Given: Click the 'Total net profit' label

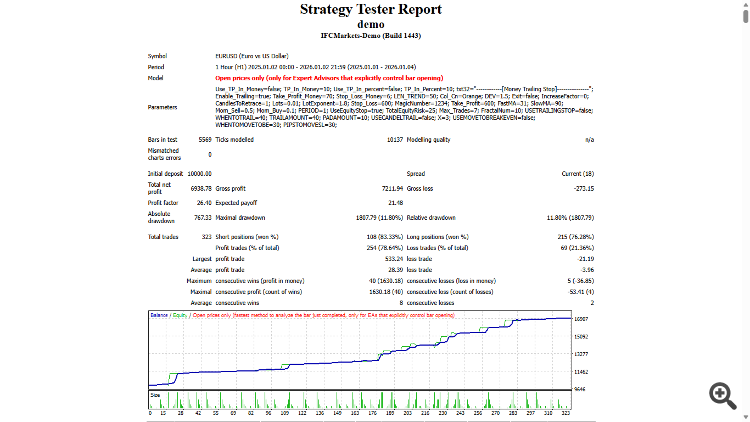Looking at the screenshot, I should tap(159, 188).
